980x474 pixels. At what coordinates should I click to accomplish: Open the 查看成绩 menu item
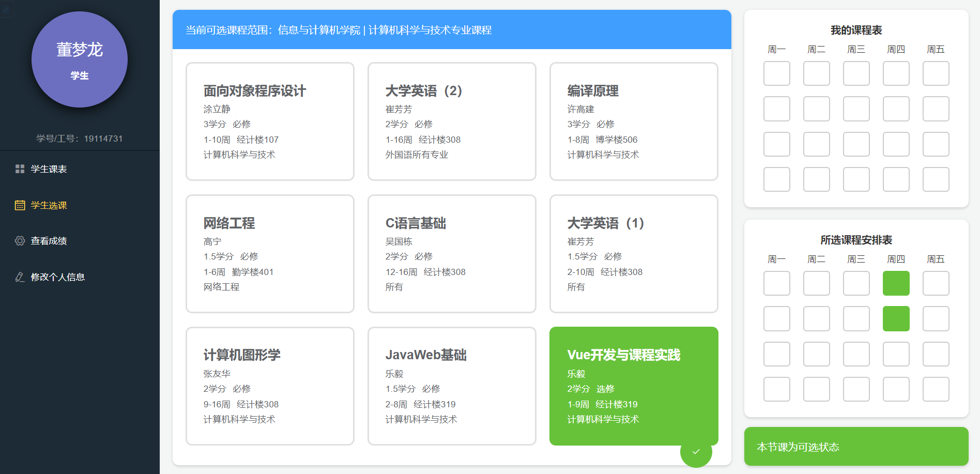pyautogui.click(x=80, y=241)
